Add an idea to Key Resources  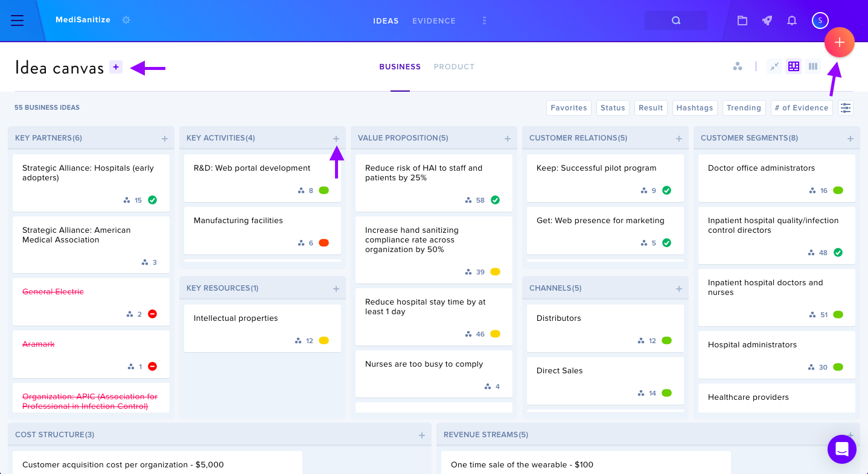point(336,289)
